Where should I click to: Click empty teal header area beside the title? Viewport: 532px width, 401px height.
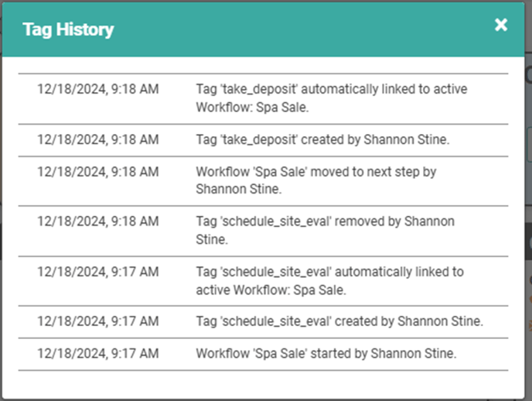(x=302, y=29)
